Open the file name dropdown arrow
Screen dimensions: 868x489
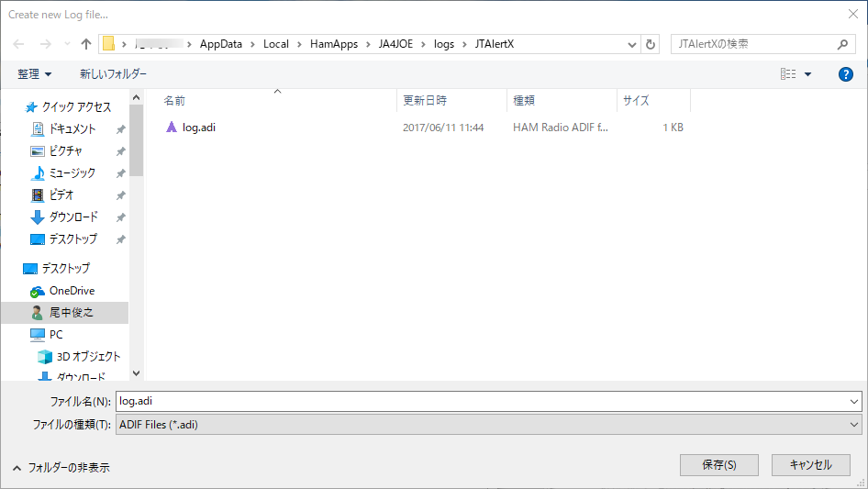point(853,402)
